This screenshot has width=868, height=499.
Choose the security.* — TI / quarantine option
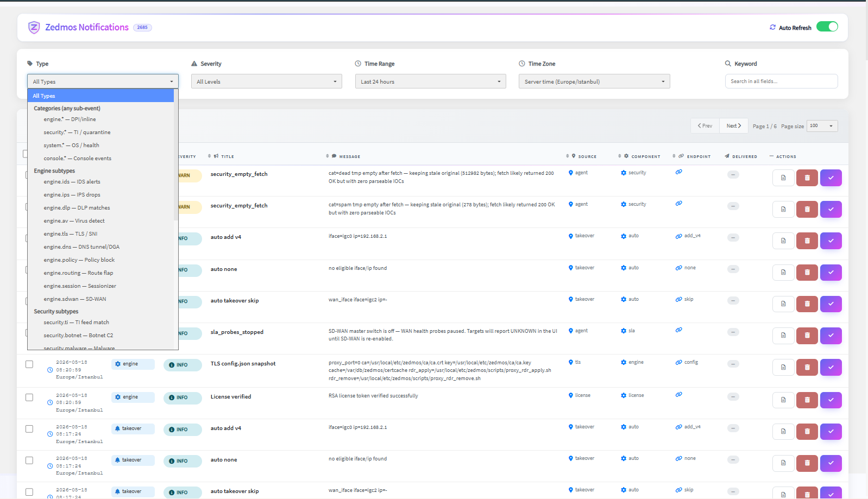coord(100,132)
